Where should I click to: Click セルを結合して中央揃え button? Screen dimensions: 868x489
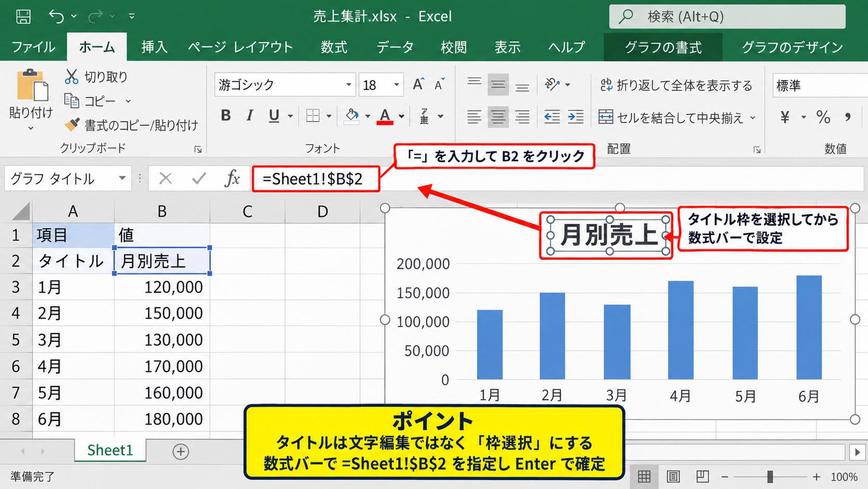click(x=671, y=118)
